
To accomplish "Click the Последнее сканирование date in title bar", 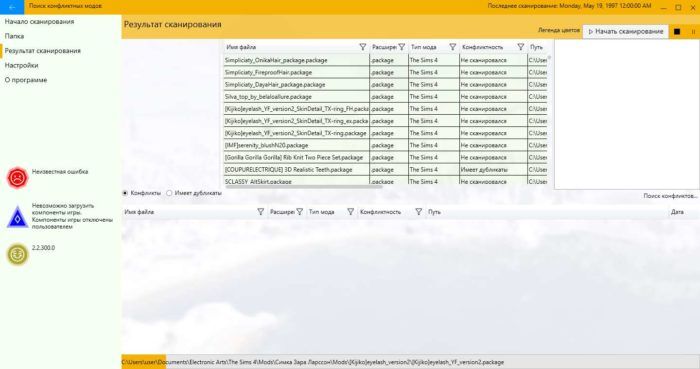I will tap(569, 6).
